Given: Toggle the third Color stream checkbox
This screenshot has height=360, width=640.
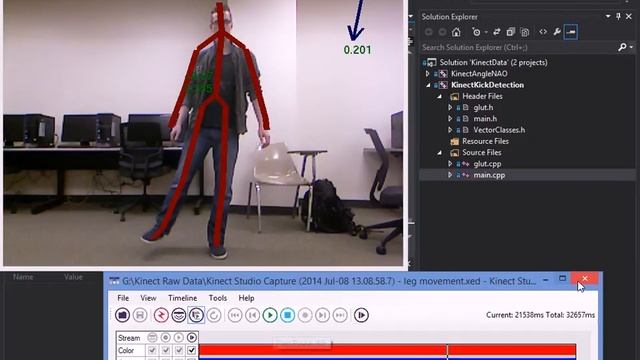Looking at the screenshot, I should click(178, 350).
